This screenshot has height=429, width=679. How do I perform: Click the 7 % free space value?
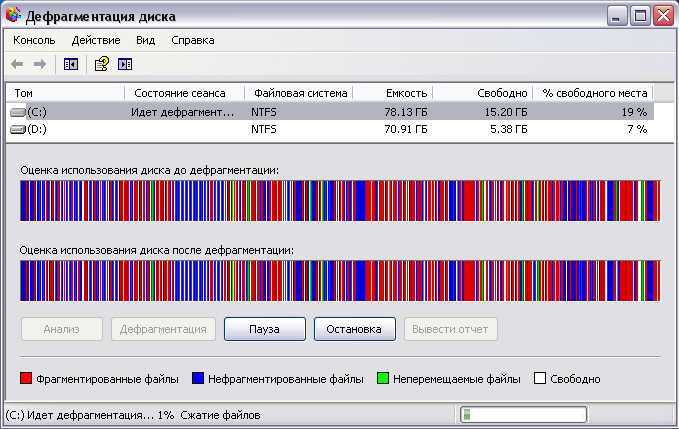coord(637,129)
